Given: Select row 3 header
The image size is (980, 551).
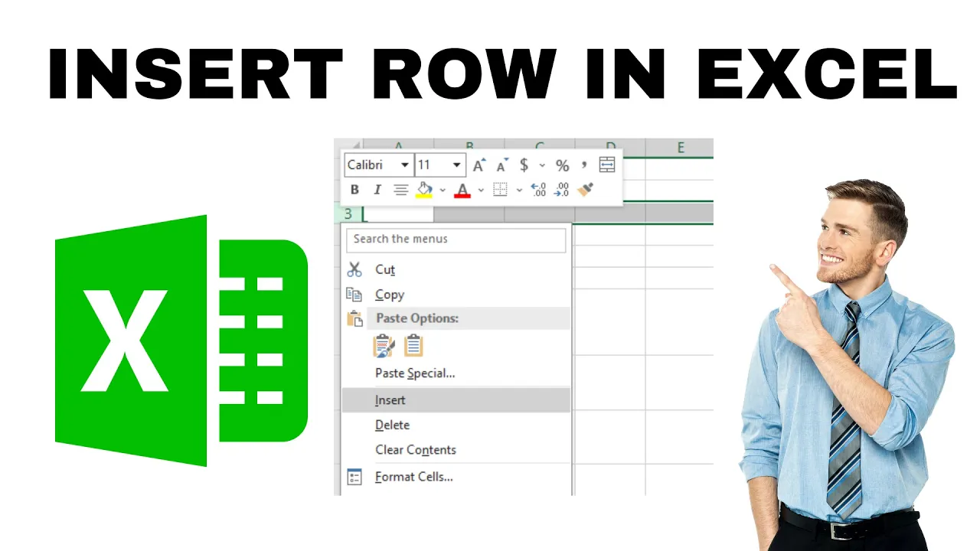Looking at the screenshot, I should (348, 214).
